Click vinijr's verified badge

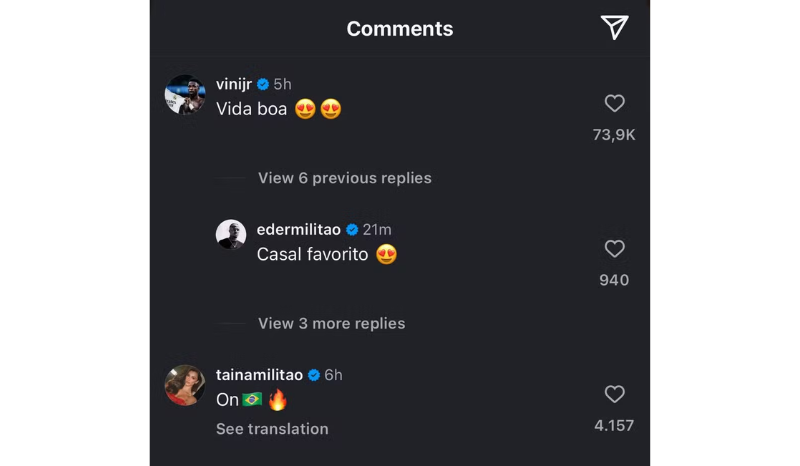[263, 84]
